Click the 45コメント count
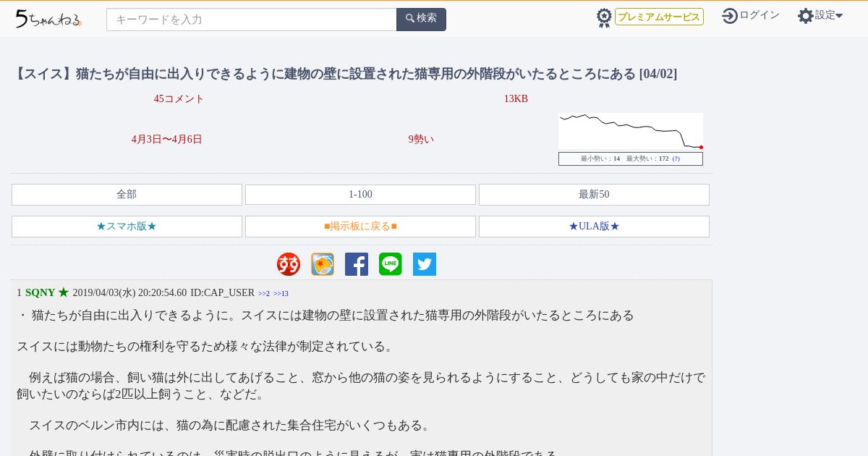The height and width of the screenshot is (456, 868). tap(179, 99)
